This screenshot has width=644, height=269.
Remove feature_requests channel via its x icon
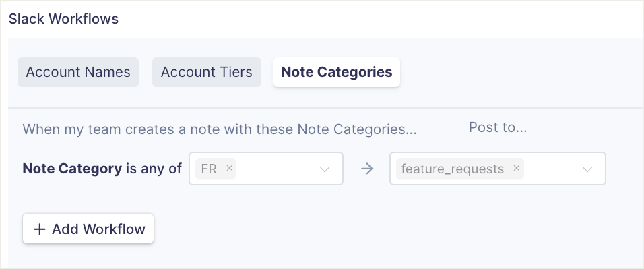pos(517,168)
